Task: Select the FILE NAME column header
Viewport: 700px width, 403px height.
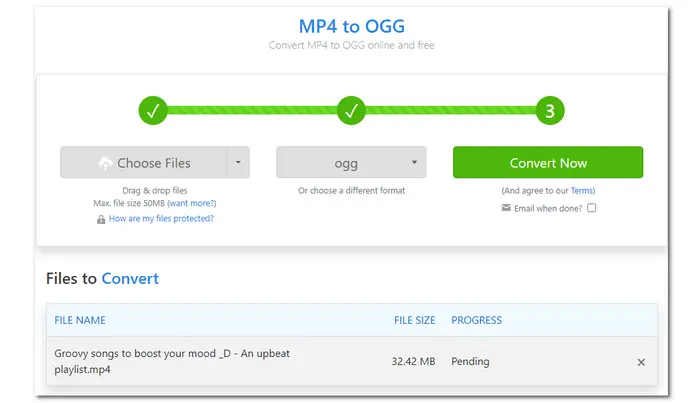Action: [80, 320]
